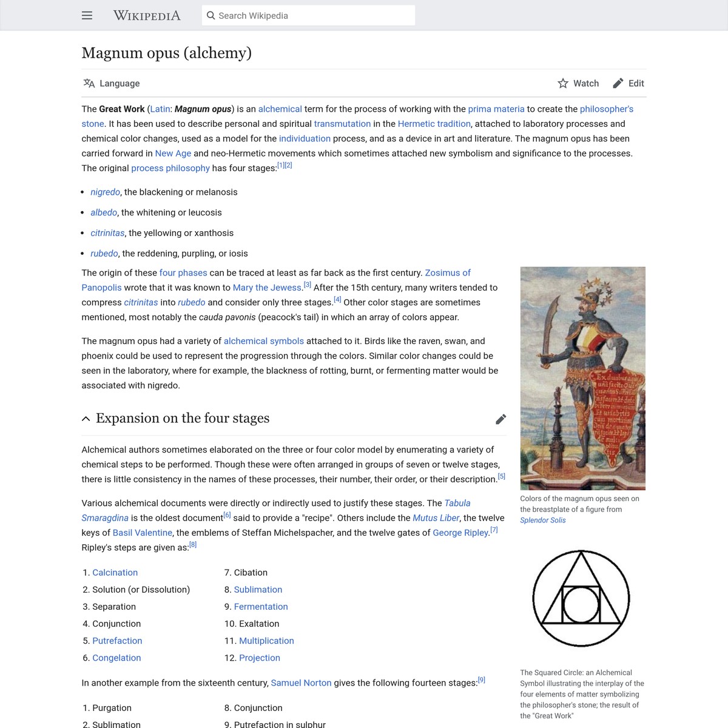Follow the Calcination link in the list
This screenshot has height=728, width=728.
pyautogui.click(x=115, y=572)
